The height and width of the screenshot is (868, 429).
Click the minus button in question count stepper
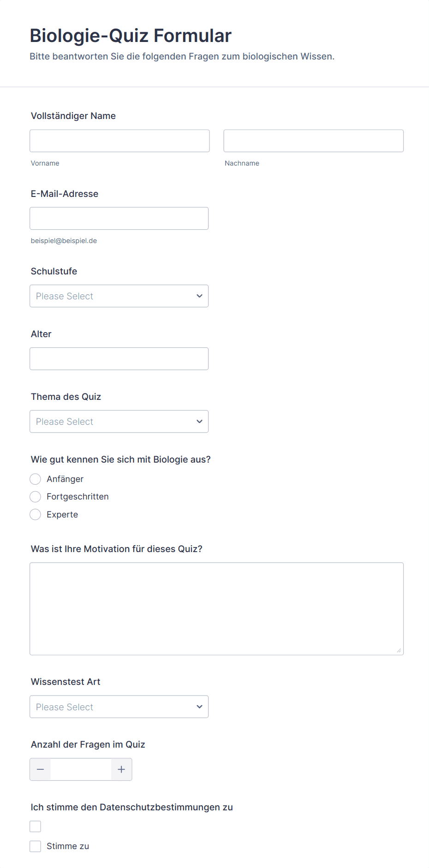(x=41, y=769)
